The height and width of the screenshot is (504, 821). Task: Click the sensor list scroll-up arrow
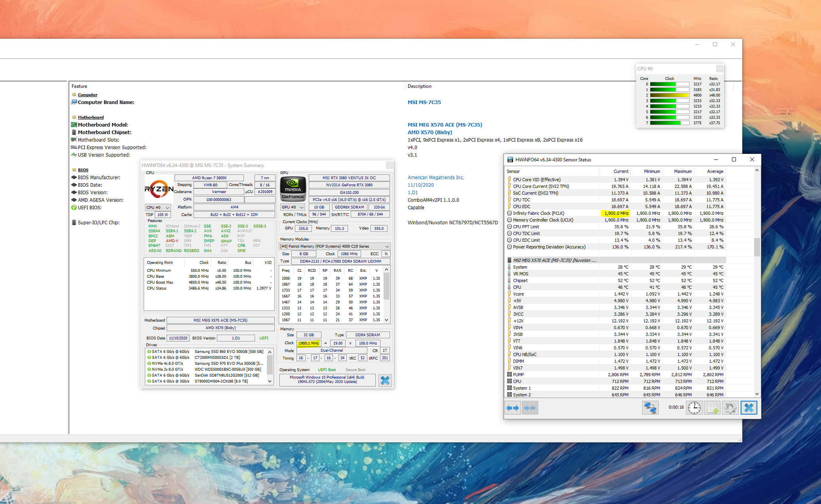[x=757, y=171]
